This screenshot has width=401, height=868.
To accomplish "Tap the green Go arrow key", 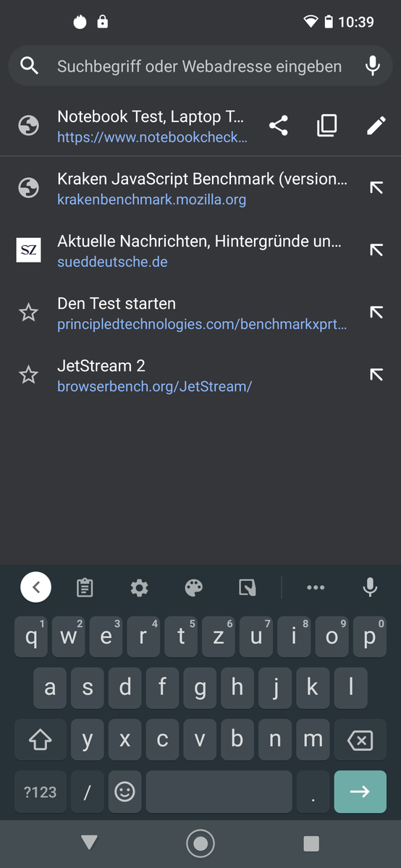I will (x=360, y=792).
